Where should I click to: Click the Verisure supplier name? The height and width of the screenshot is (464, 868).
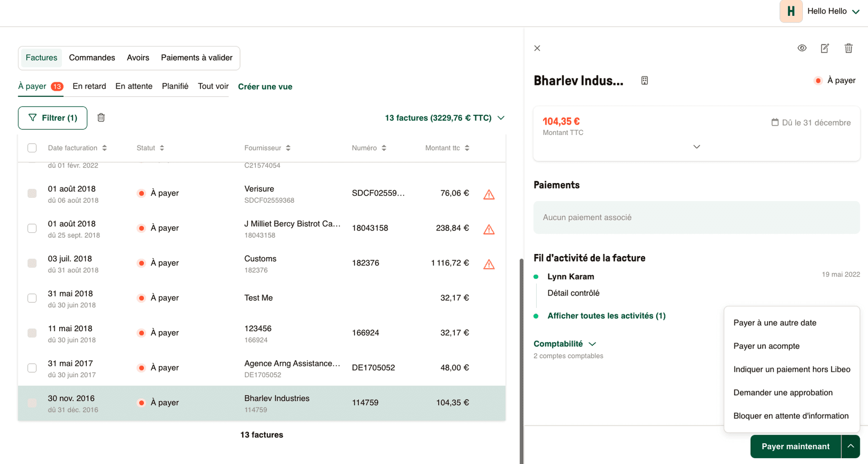point(259,189)
